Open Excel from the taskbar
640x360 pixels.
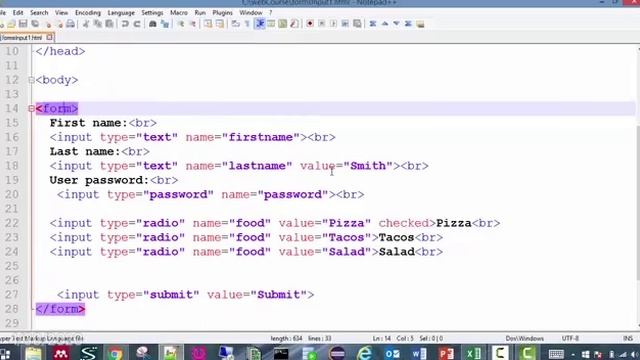point(473,353)
